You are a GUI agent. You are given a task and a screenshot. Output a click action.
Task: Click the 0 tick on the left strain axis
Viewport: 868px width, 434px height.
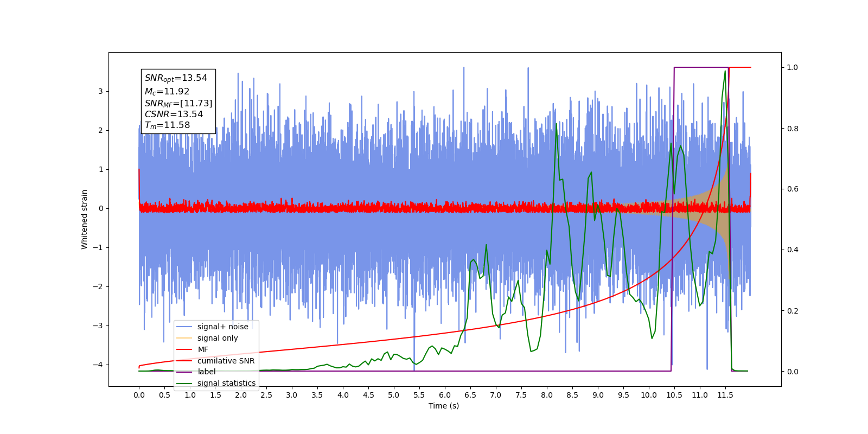100,208
